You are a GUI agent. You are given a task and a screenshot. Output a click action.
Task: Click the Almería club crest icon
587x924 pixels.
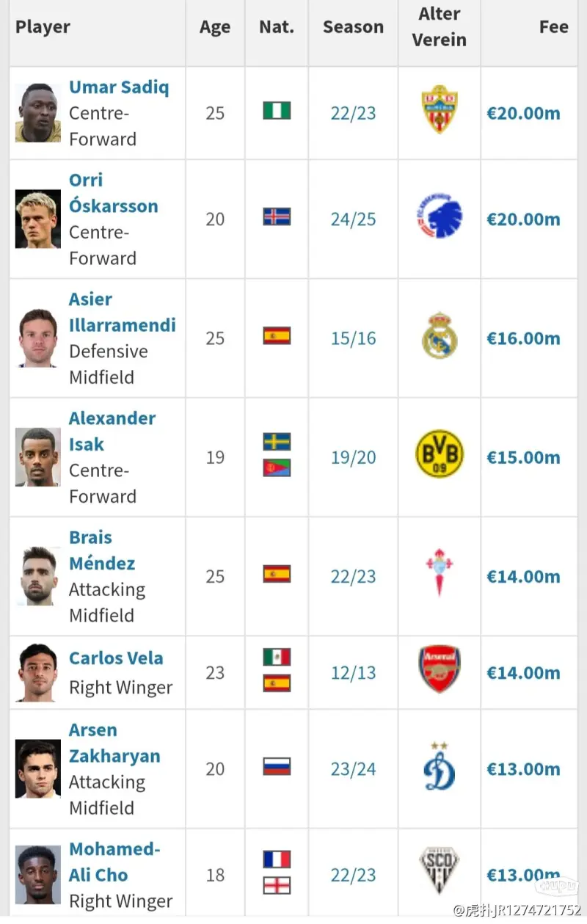coord(440,113)
